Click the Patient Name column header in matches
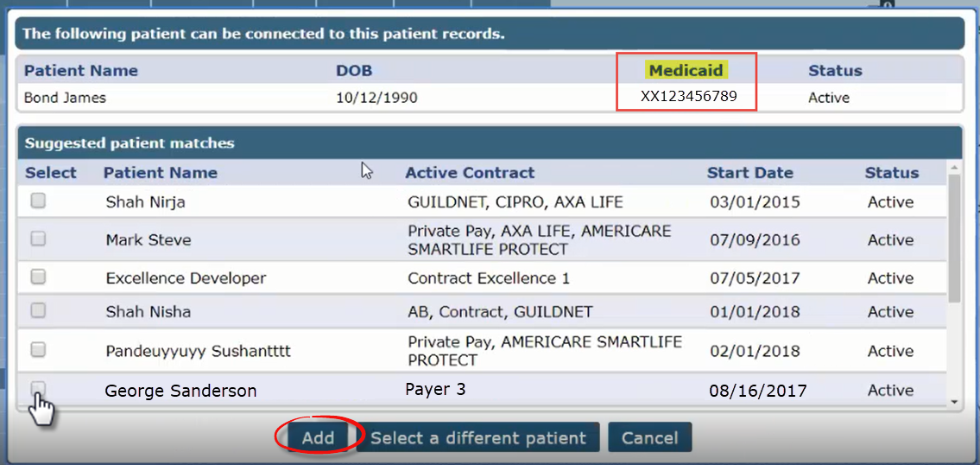Screen dimensions: 980x465 (x=161, y=173)
